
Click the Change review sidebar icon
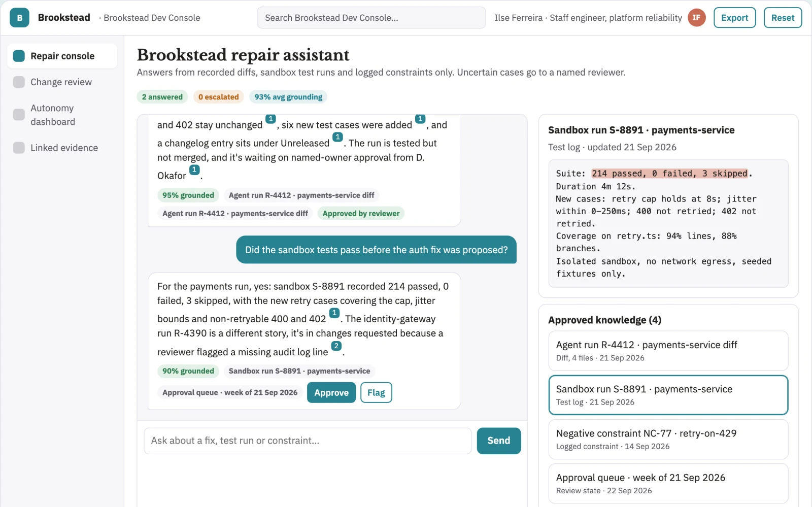click(19, 82)
